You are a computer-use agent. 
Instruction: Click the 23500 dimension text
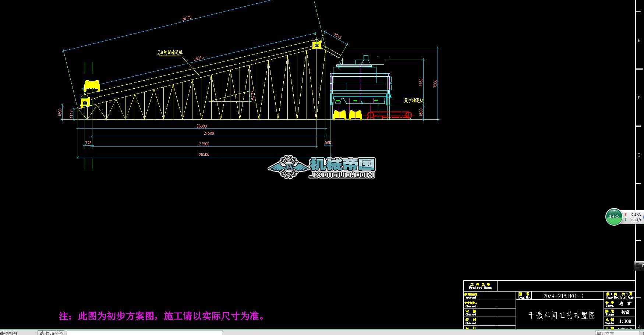coord(204,144)
